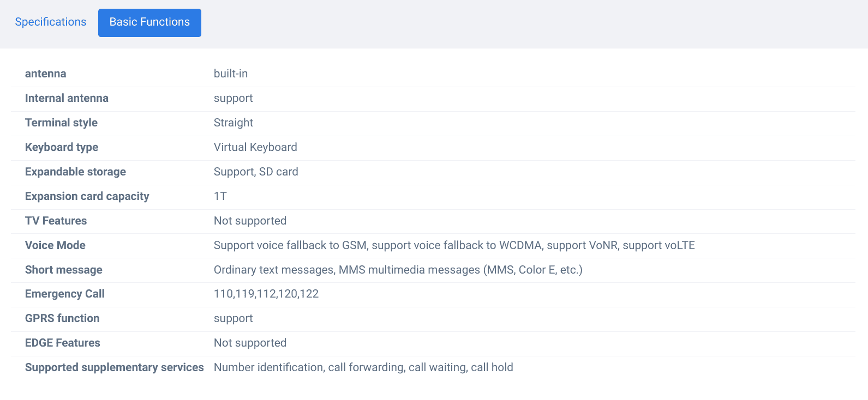Image resolution: width=868 pixels, height=400 pixels.
Task: Click the 1T capacity value
Action: 220,196
